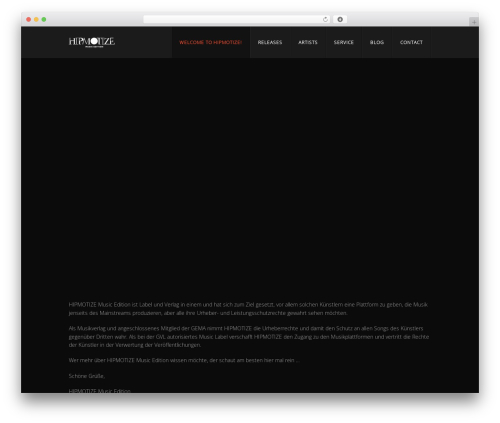Minimize the window with the yellow button
Screen dimensions: 500x423
36,19
